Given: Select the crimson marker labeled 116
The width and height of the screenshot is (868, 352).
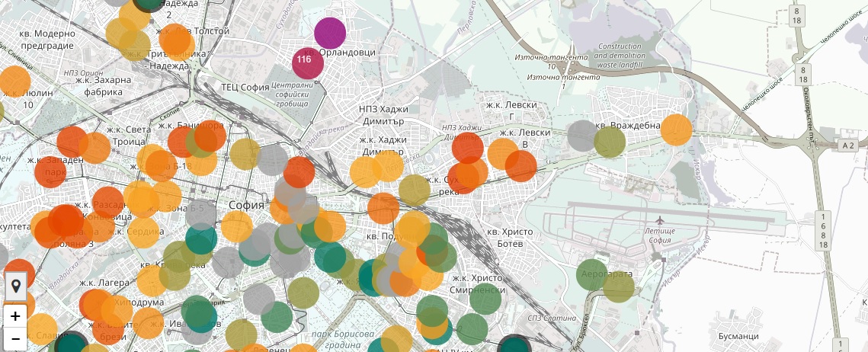Looking at the screenshot, I should 308,63.
